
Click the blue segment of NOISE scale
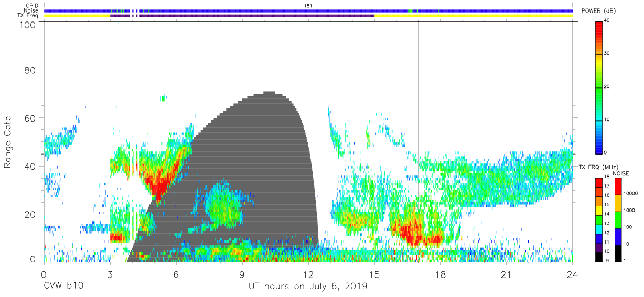click(617, 236)
